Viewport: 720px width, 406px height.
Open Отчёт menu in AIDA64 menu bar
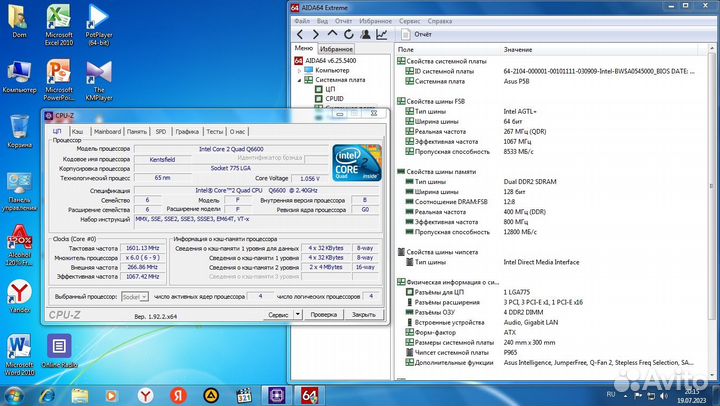[343, 21]
